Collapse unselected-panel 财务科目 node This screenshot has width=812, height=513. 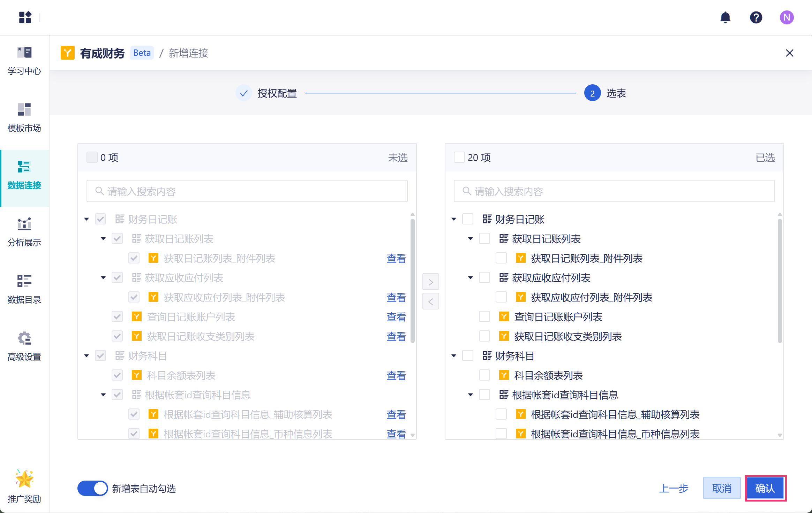pos(87,356)
